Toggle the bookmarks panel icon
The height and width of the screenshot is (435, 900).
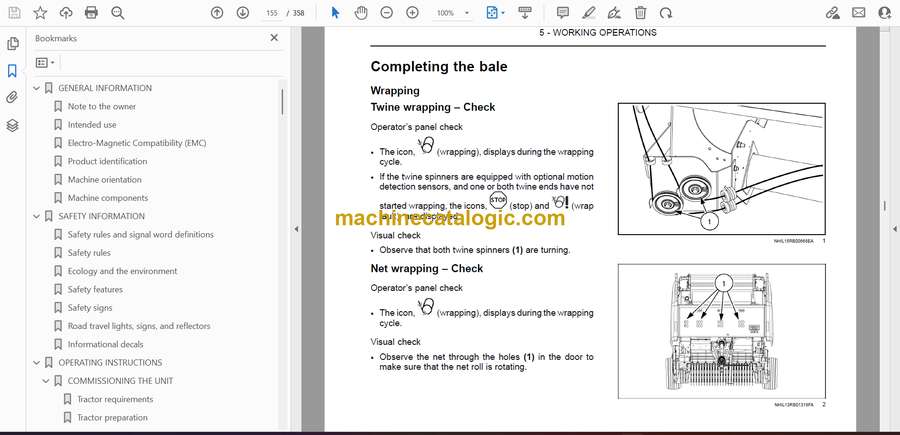pos(13,71)
